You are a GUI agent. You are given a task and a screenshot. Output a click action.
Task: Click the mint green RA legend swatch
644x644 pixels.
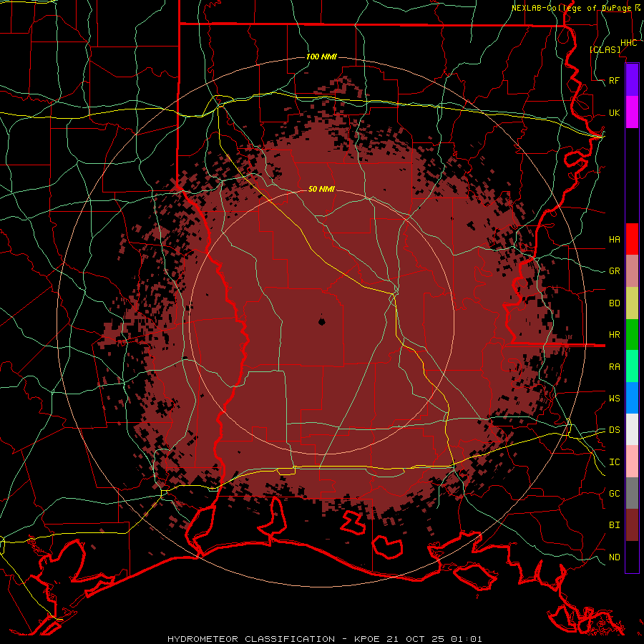(x=632, y=366)
